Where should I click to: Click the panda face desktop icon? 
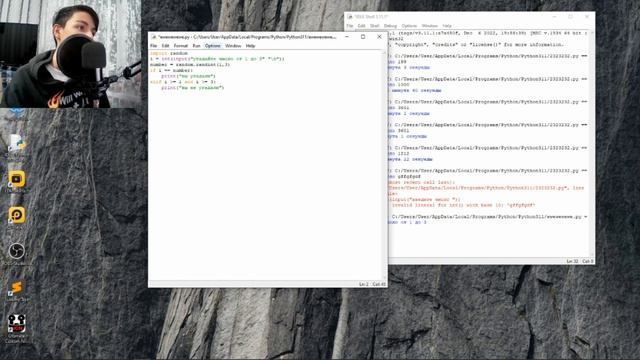click(17, 323)
